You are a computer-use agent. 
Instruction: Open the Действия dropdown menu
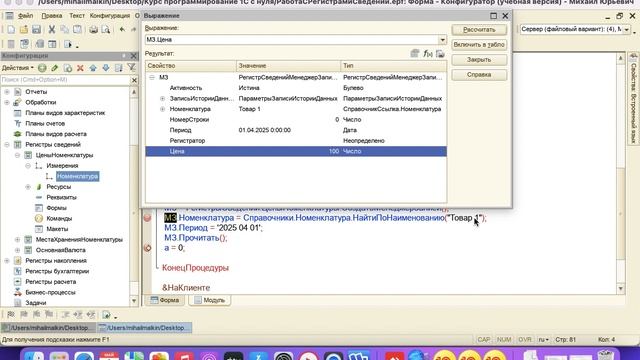click(x=18, y=68)
